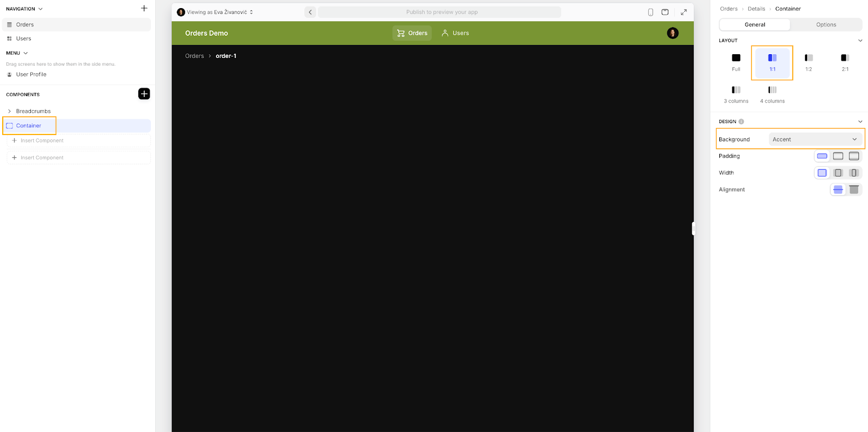Screen dimensions: 868x432
Task: Collapse the Navigation section chevron
Action: (x=40, y=9)
